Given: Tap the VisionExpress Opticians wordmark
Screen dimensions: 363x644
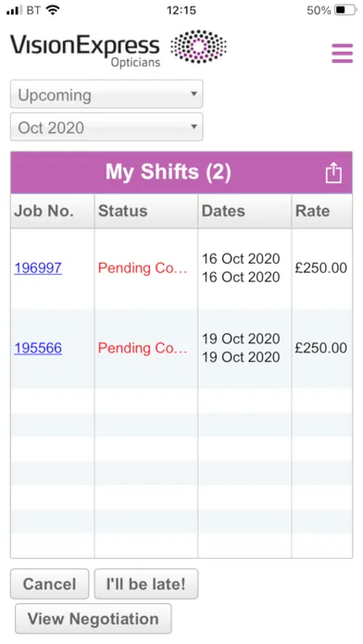Looking at the screenshot, I should tap(85, 50).
